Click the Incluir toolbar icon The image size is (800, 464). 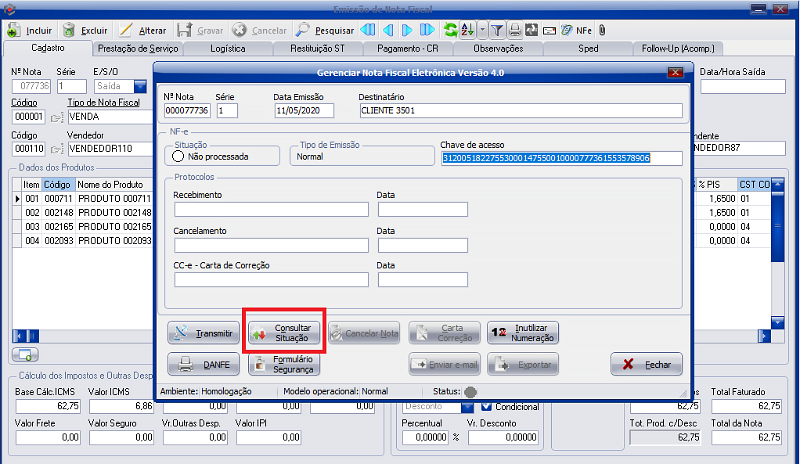(14, 30)
